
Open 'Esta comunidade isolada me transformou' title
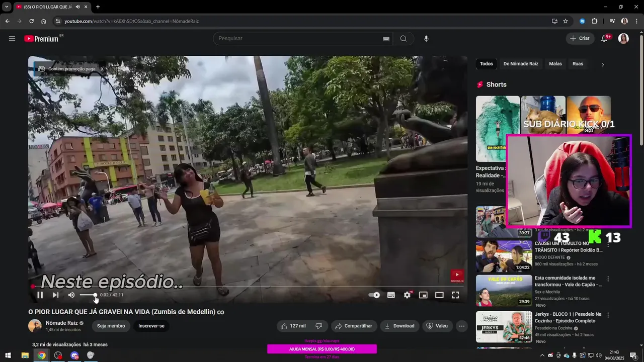click(x=568, y=281)
